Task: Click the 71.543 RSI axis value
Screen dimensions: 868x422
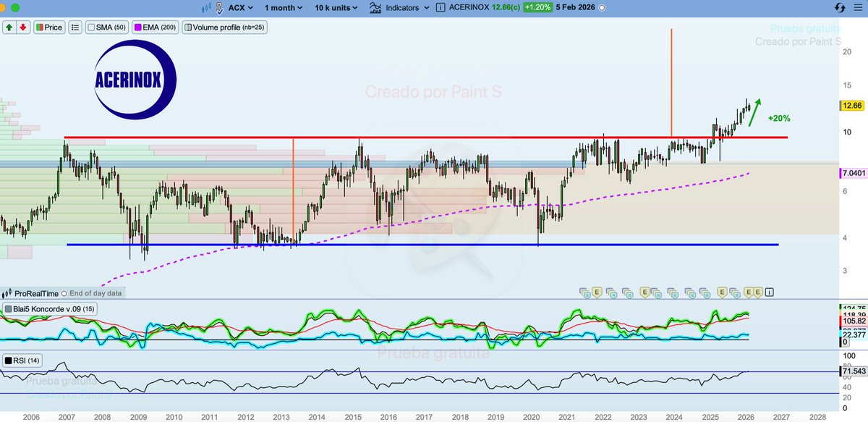Action: pos(853,371)
